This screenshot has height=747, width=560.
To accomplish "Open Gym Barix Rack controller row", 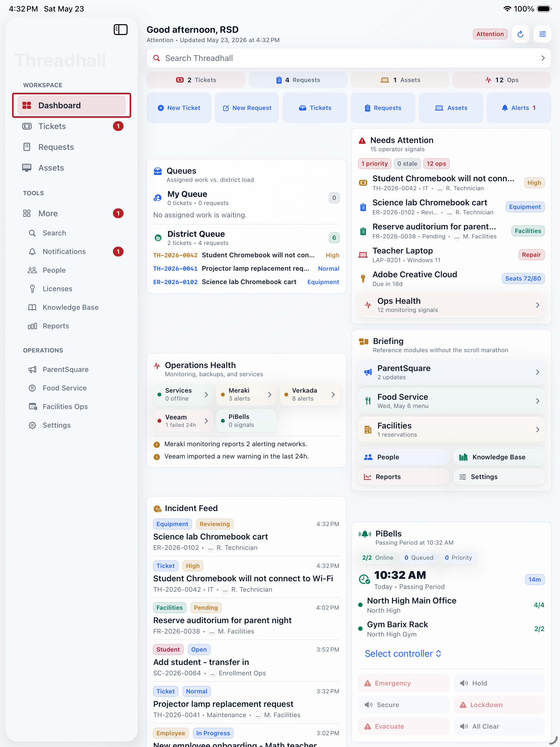I will click(x=451, y=629).
